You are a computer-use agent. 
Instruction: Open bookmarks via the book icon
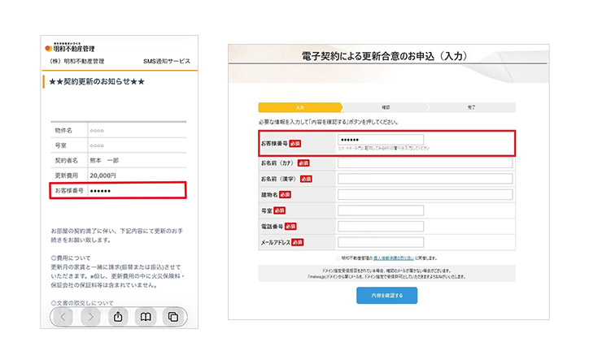point(146,316)
